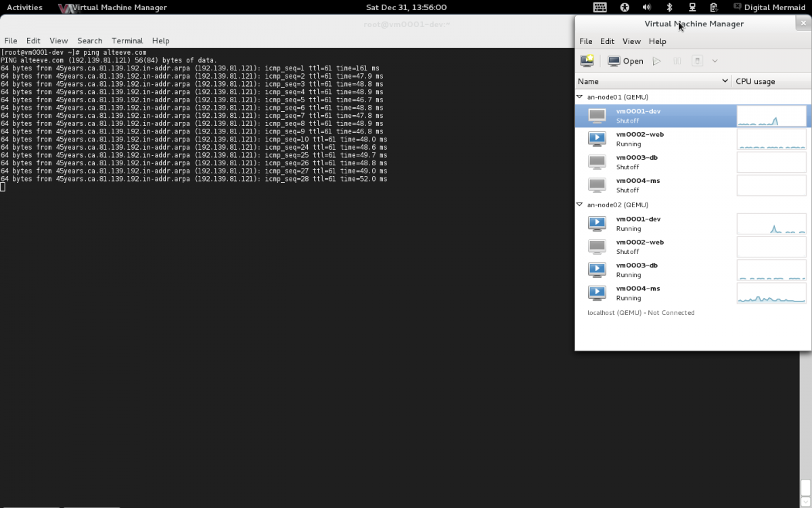Open the shutdown options dropdown arrow in toolbar
The height and width of the screenshot is (508, 812).
pos(715,61)
